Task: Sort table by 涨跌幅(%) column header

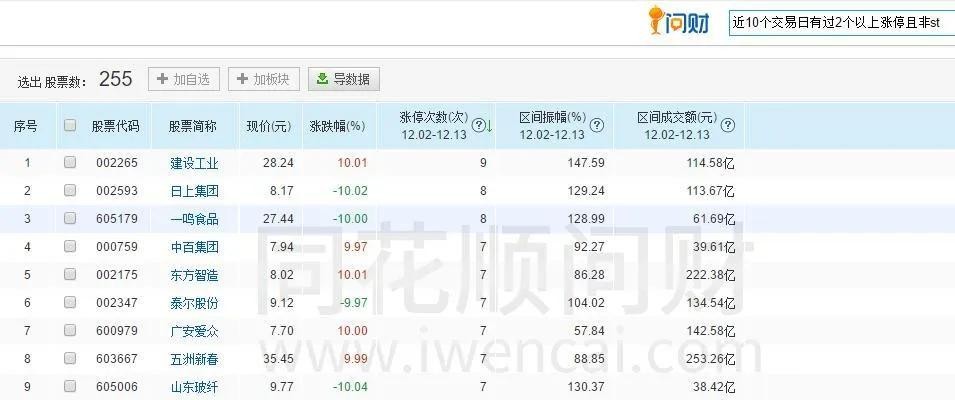Action: click(x=337, y=126)
